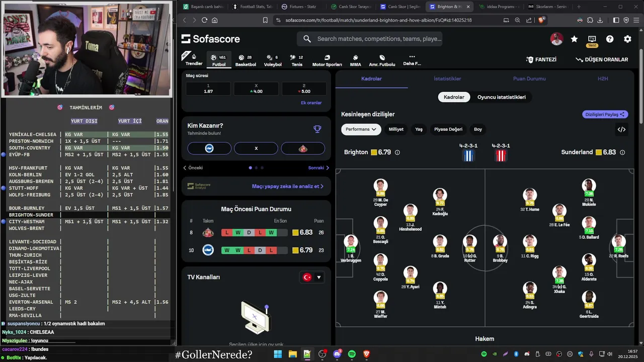Open browser downloads icon

click(600, 20)
